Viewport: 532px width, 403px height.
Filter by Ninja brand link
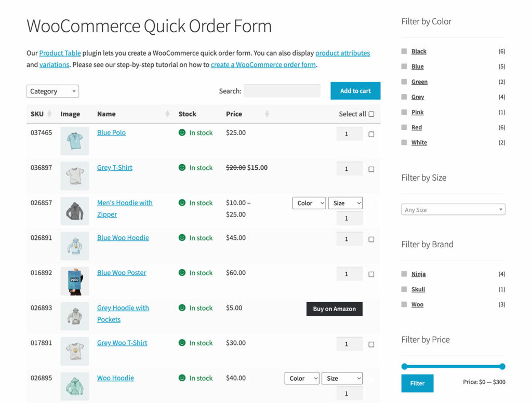pyautogui.click(x=419, y=274)
